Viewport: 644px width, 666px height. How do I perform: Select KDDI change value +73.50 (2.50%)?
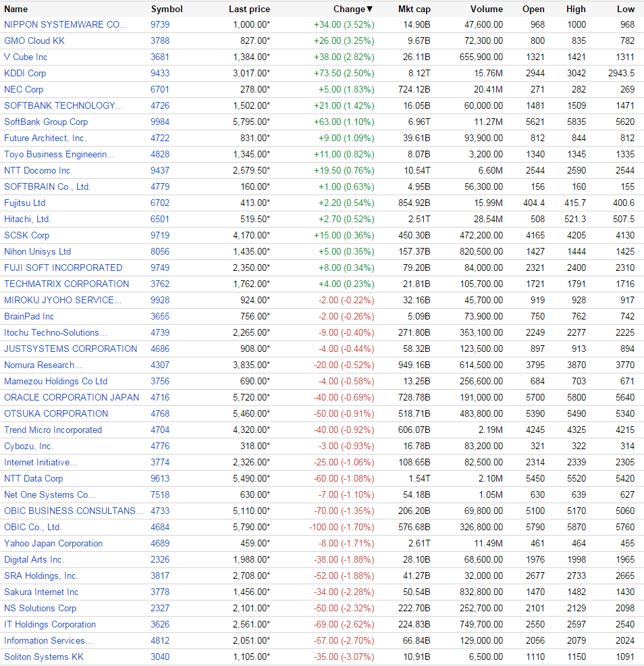pyautogui.click(x=344, y=73)
